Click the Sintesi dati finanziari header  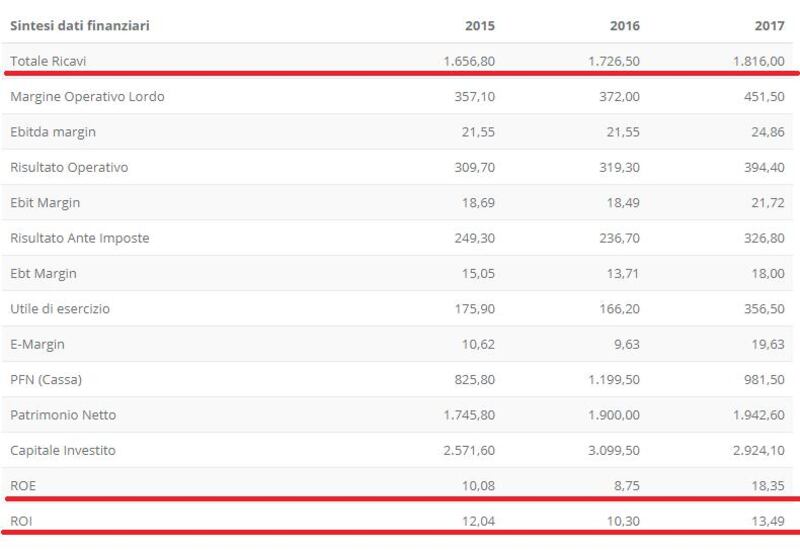coord(80,26)
